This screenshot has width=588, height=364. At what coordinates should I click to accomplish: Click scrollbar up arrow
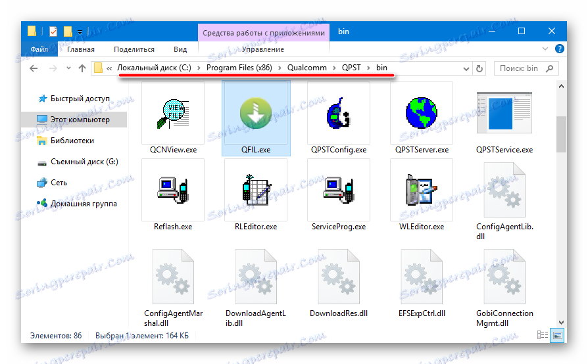pos(561,86)
